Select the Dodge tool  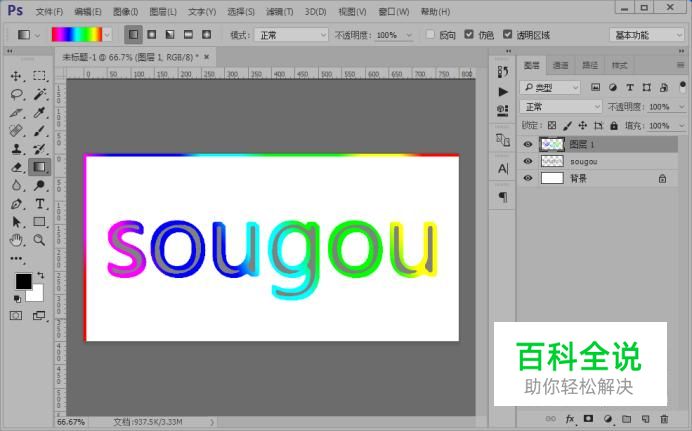[x=39, y=185]
